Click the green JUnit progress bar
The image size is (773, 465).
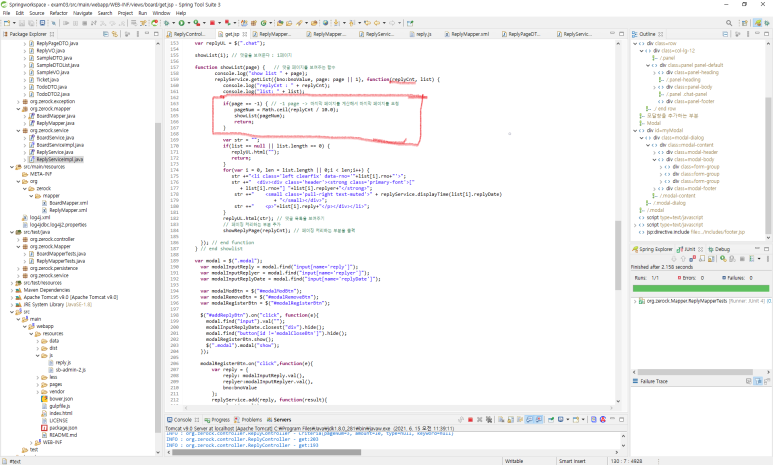(x=701, y=288)
